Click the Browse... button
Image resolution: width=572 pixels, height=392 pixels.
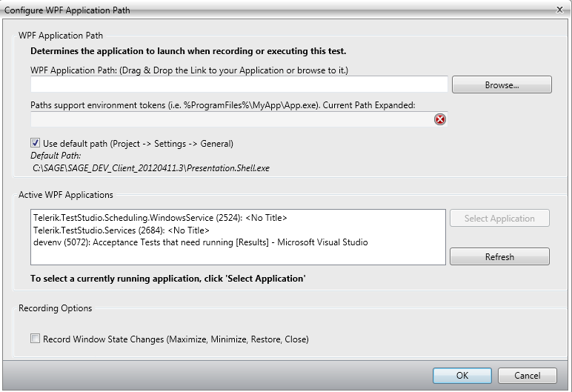tap(502, 84)
